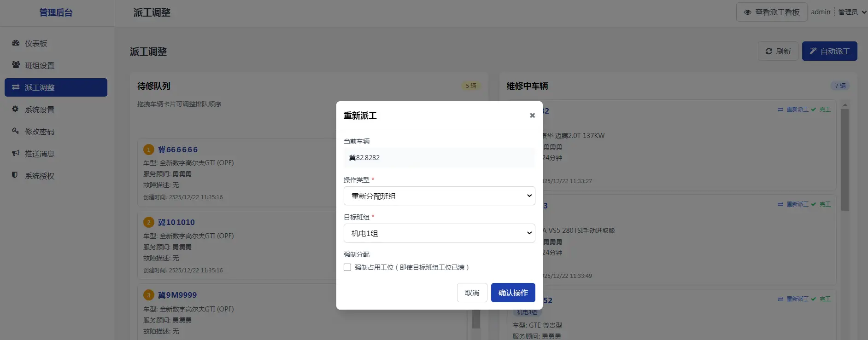Click the eye icon in 查看派工看板
Viewport: 868px width, 340px height.
point(747,12)
